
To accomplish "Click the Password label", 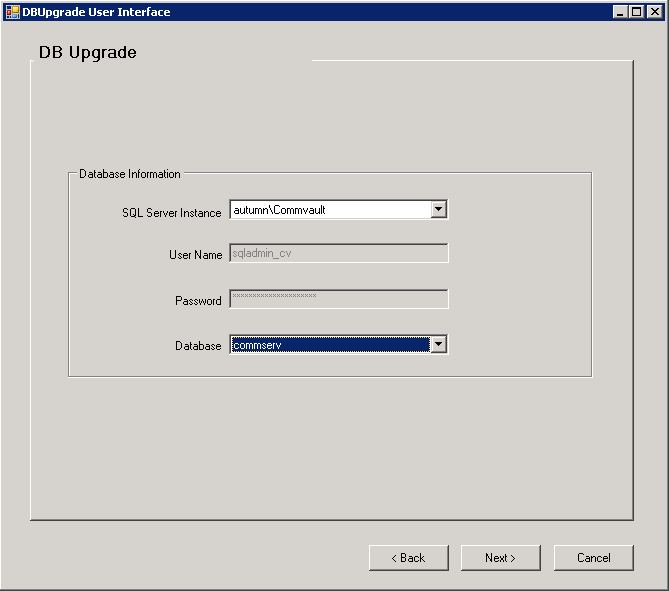I will tap(198, 301).
